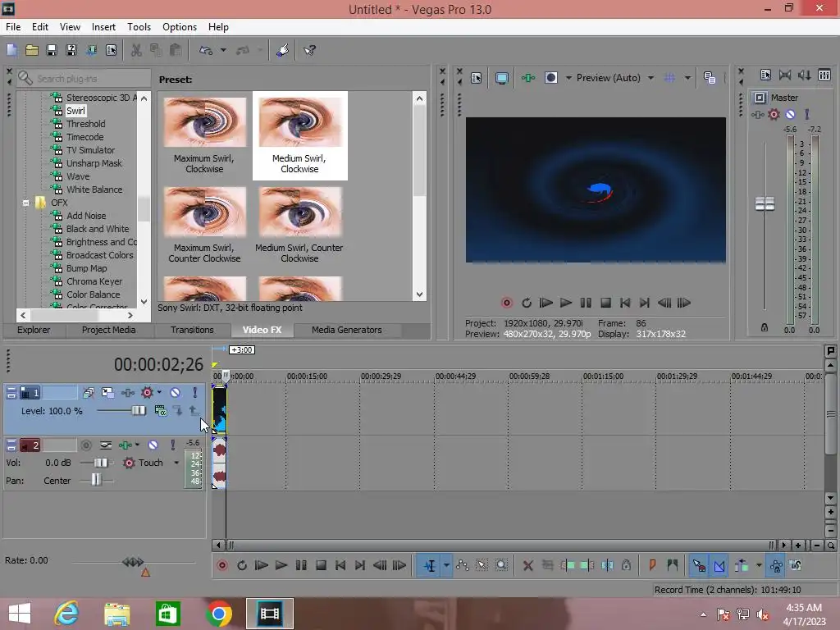Click the audio track Vol slider
840x630 pixels.
pyautogui.click(x=100, y=463)
